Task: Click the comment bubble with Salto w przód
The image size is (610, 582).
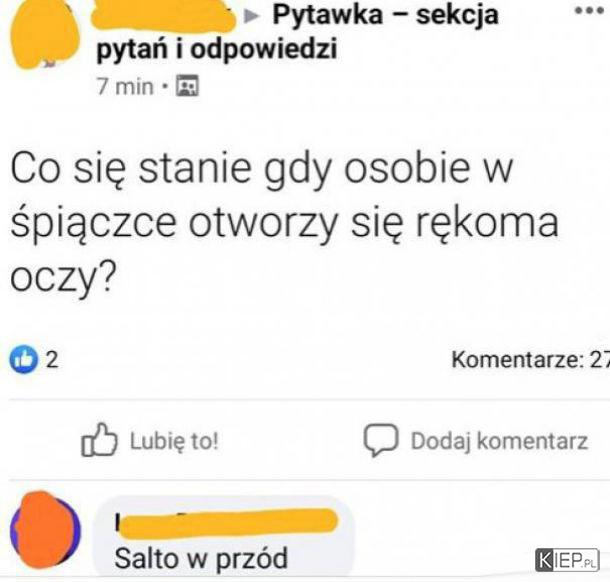Action: click(x=224, y=537)
